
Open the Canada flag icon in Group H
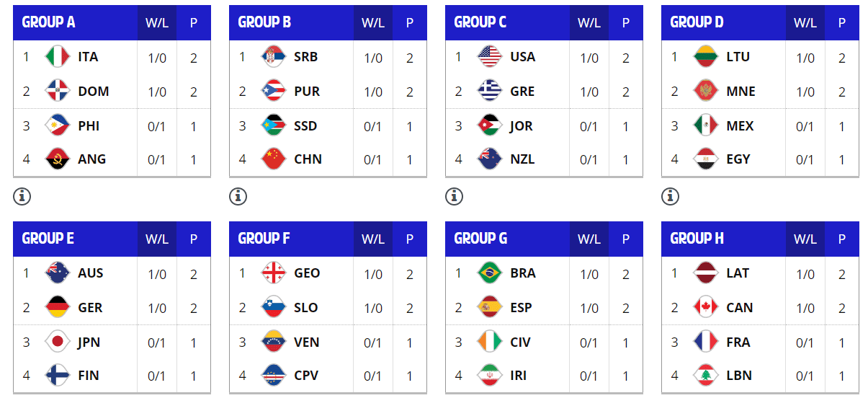[x=706, y=308]
